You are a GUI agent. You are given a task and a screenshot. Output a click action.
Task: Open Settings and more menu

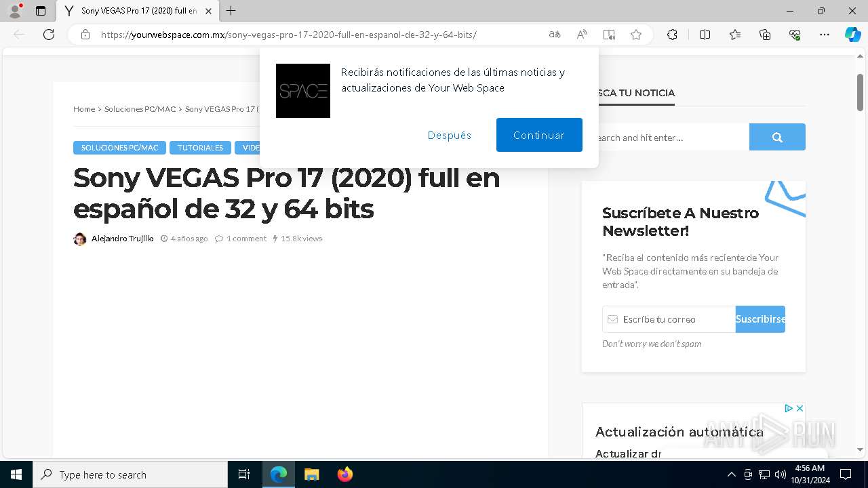click(x=825, y=35)
